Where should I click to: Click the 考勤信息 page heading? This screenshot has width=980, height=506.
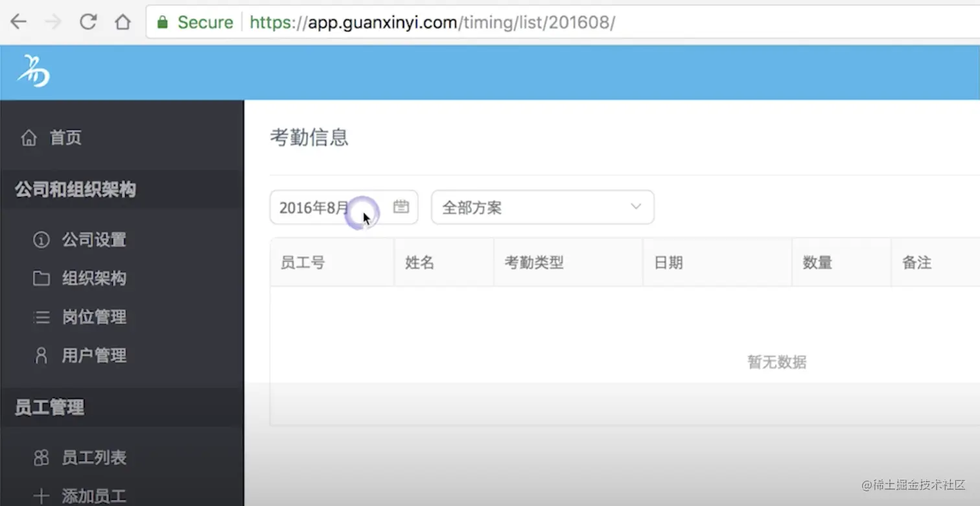tap(309, 138)
